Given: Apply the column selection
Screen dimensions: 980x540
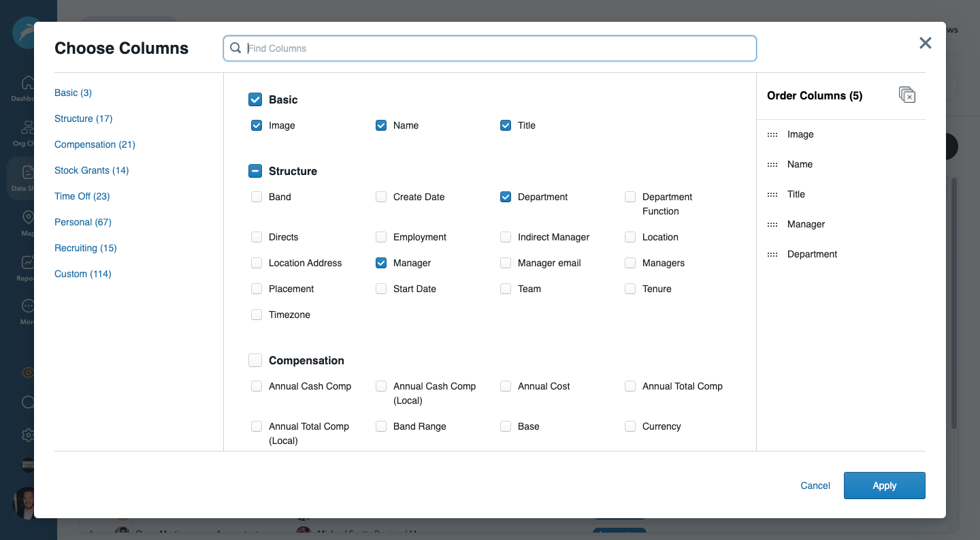Looking at the screenshot, I should (x=884, y=486).
